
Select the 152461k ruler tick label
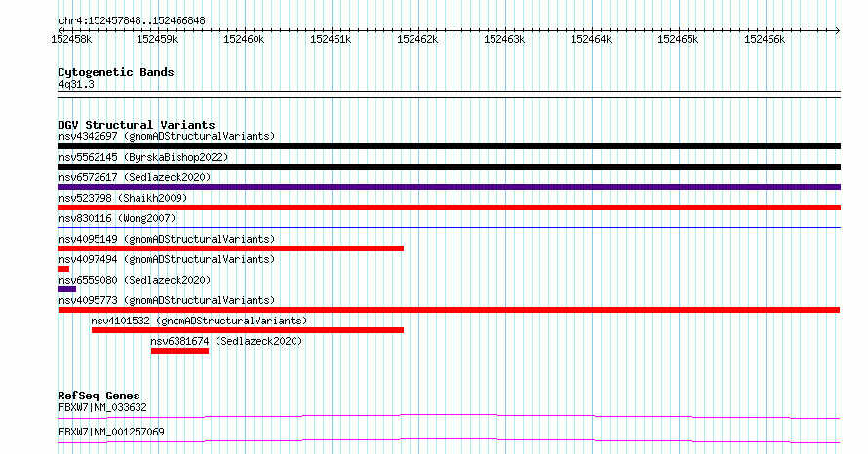pyautogui.click(x=331, y=39)
